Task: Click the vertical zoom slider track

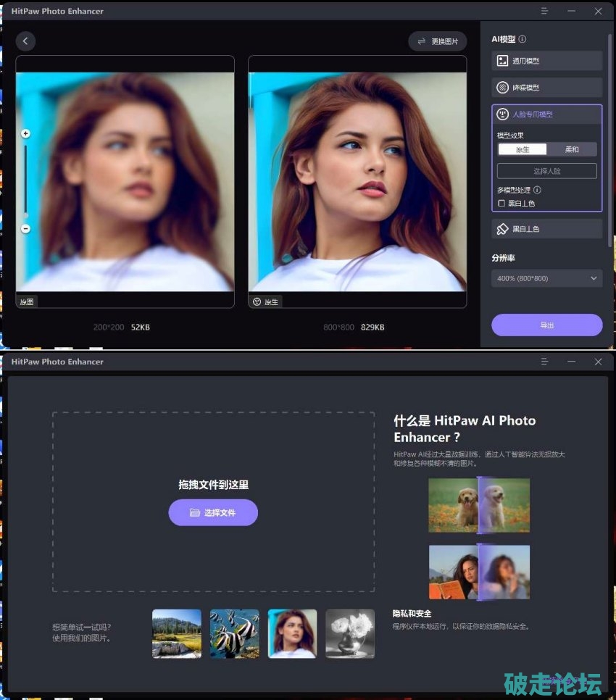Action: pyautogui.click(x=25, y=181)
